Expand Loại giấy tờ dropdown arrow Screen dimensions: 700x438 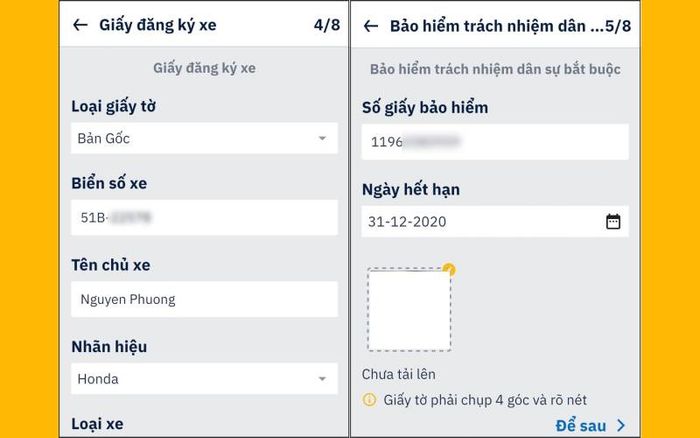(322, 138)
